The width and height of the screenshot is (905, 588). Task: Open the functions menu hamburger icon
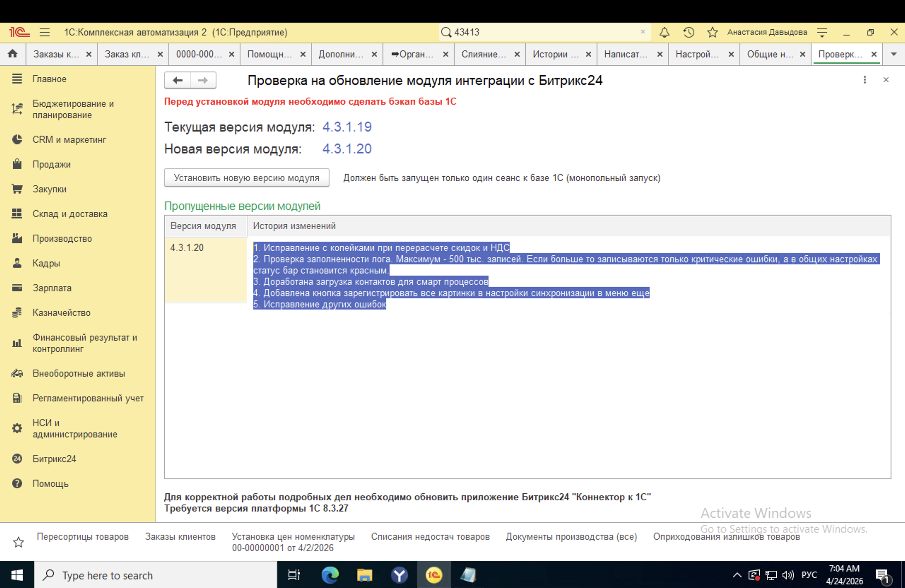(x=45, y=32)
